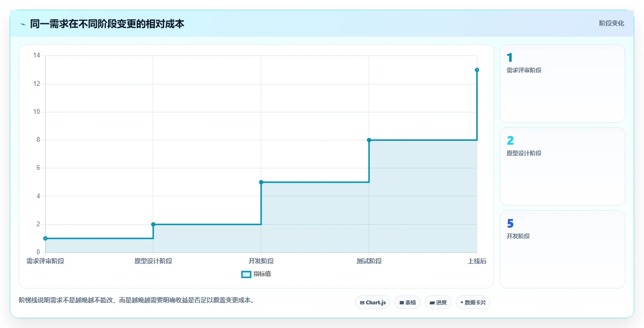644x328 pixels.
Task: Select the data point at value 5
Action: [261, 182]
